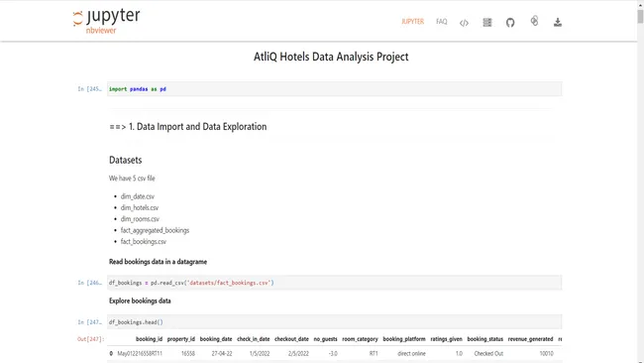Image resolution: width=644 pixels, height=363 pixels.
Task: Click the booking_status column header
Action: coord(485,339)
